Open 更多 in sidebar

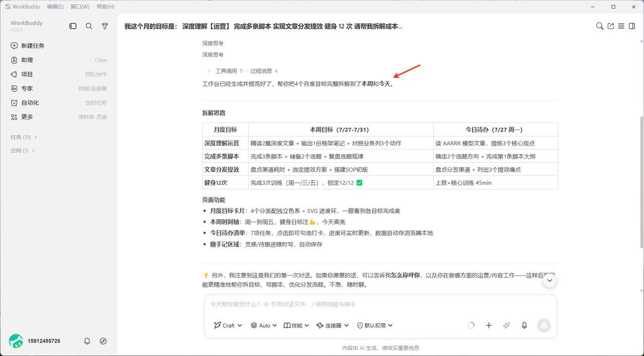point(59,117)
